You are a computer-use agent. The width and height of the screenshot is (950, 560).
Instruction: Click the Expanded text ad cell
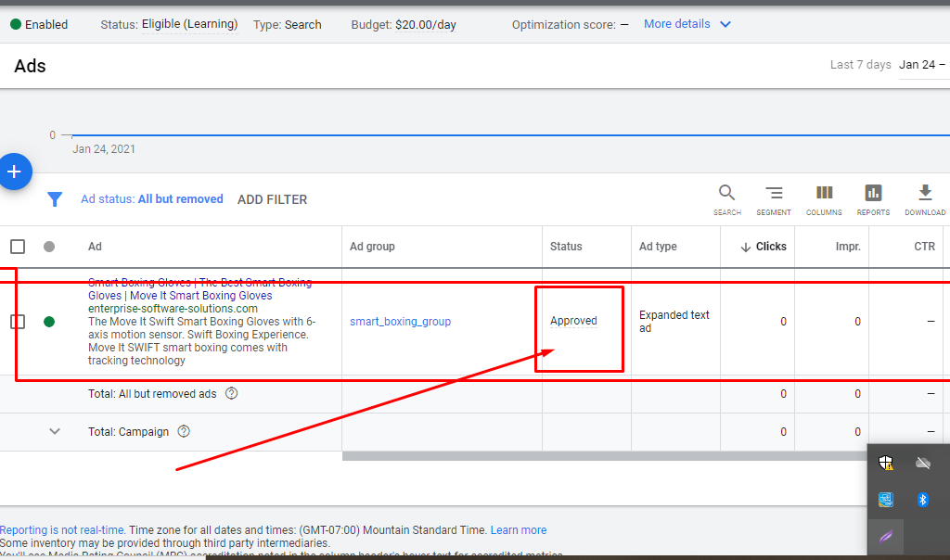click(674, 322)
